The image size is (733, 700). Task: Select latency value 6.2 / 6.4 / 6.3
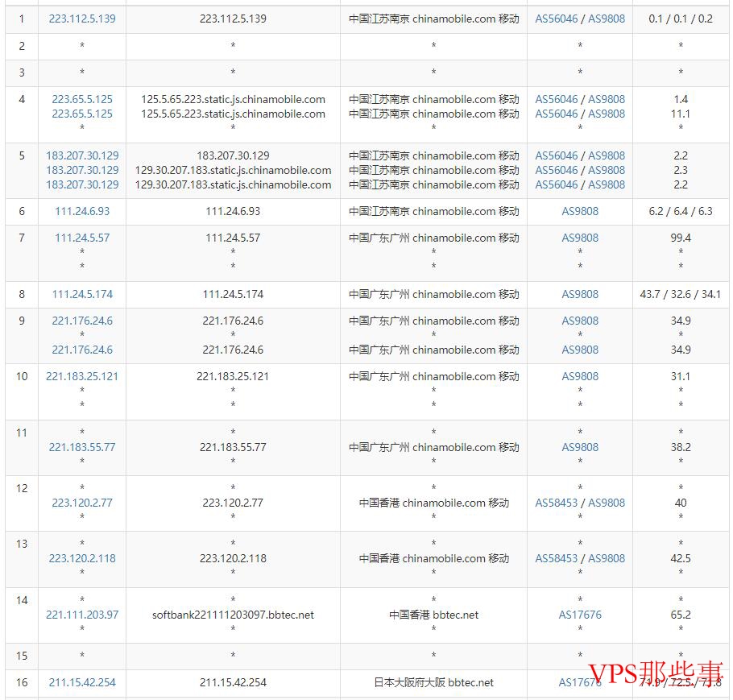tap(680, 211)
